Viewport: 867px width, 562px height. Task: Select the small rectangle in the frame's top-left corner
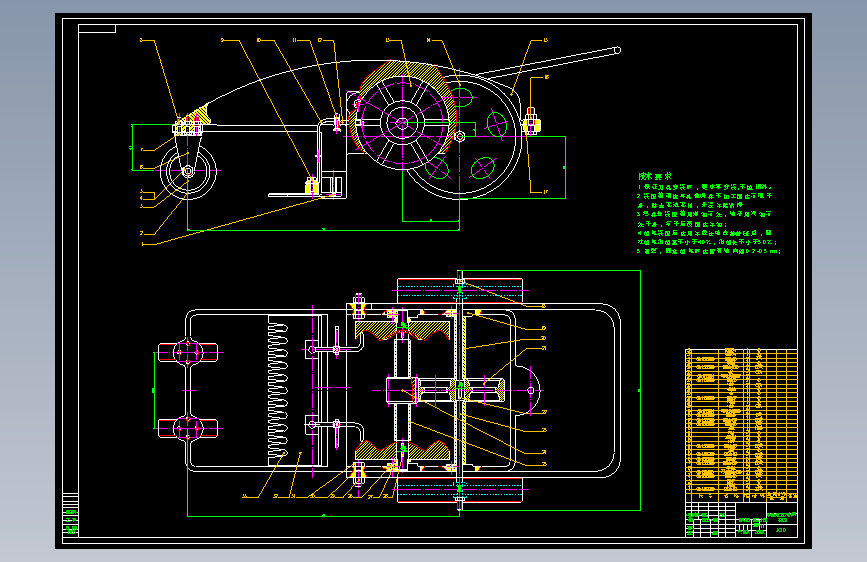coord(97,28)
